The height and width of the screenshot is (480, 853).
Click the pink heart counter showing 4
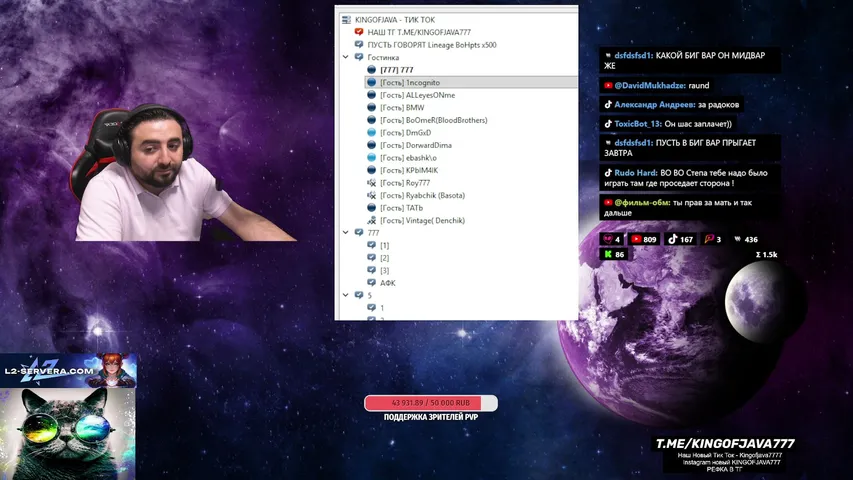(x=611, y=239)
